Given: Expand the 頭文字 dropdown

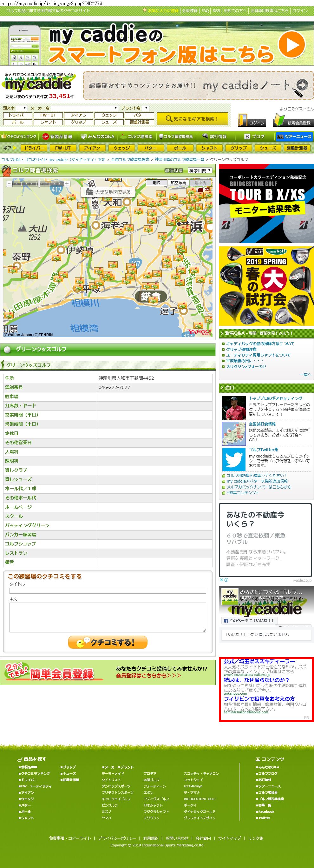Looking at the screenshot, I should click(x=22, y=108).
